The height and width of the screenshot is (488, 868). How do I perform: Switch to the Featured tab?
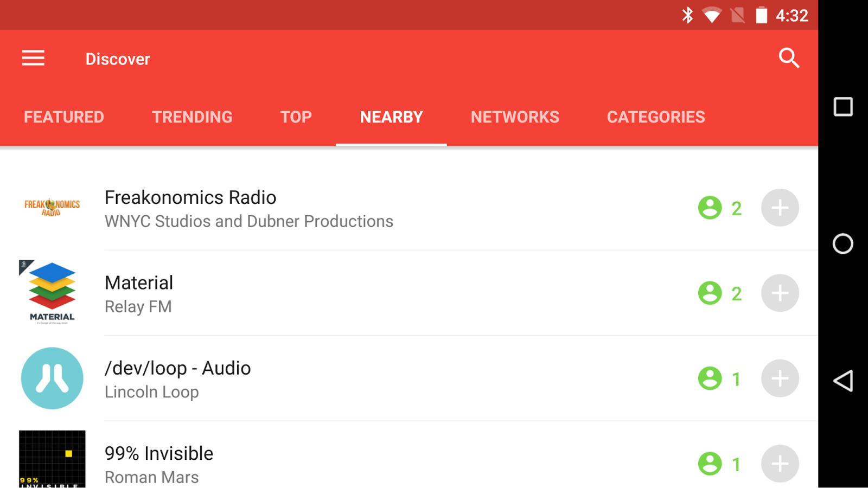[x=64, y=117]
